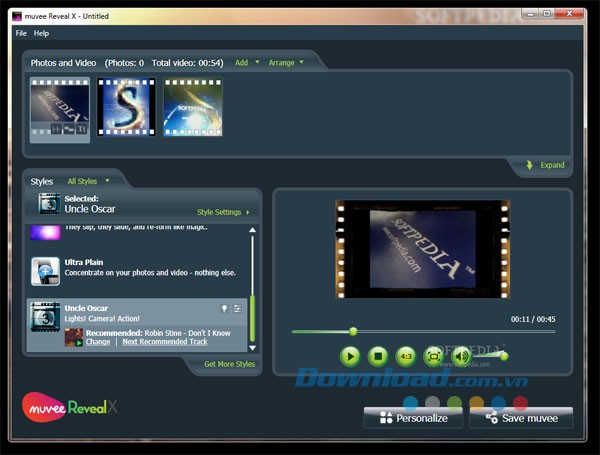Expand the Photos and Video panel
The height and width of the screenshot is (455, 600).
pos(546,165)
